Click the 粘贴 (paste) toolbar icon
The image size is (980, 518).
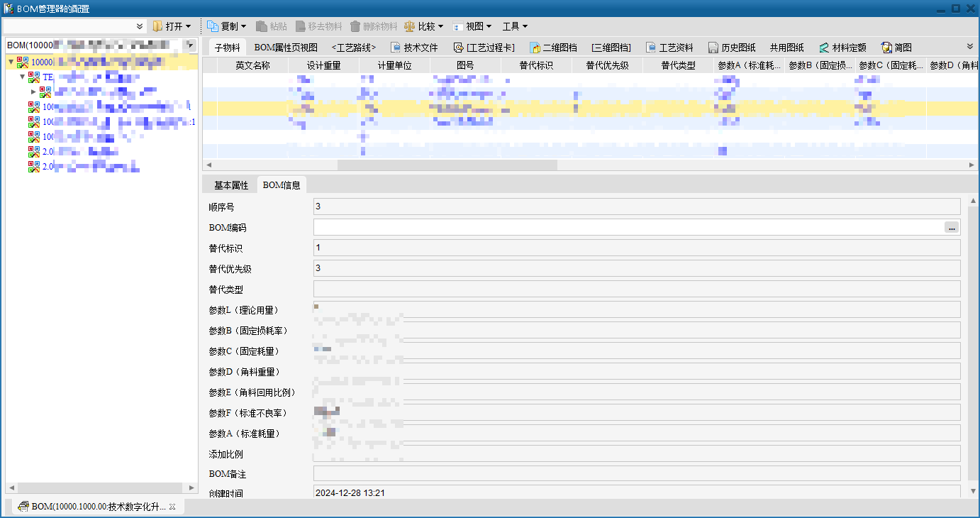(262, 26)
